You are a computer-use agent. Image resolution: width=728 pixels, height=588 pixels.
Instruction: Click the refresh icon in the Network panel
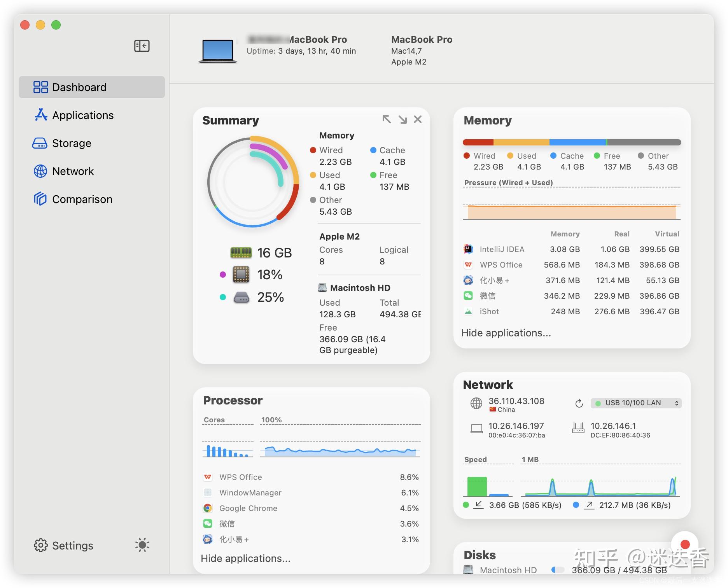point(579,403)
